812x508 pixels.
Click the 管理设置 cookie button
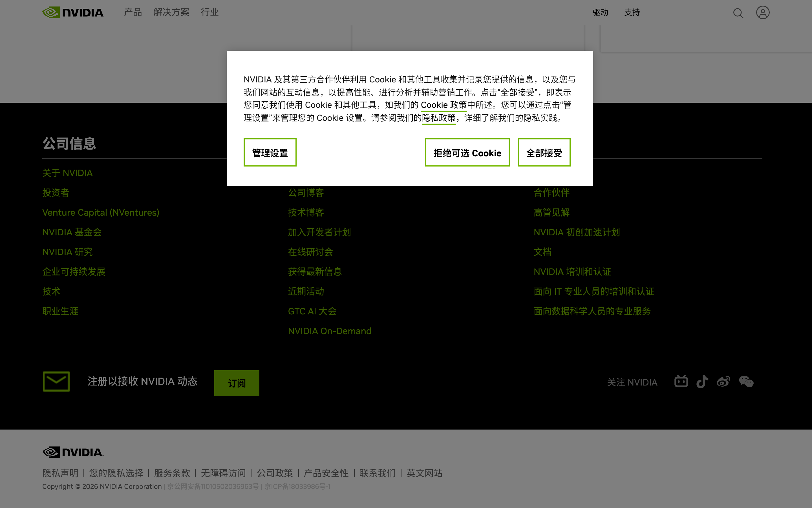pos(270,152)
